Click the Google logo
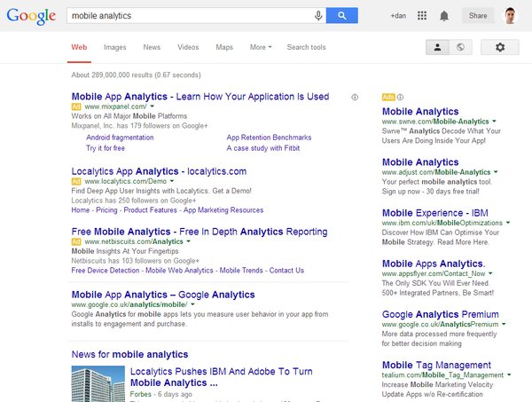Image resolution: width=532 pixels, height=402 pixels. (31, 16)
